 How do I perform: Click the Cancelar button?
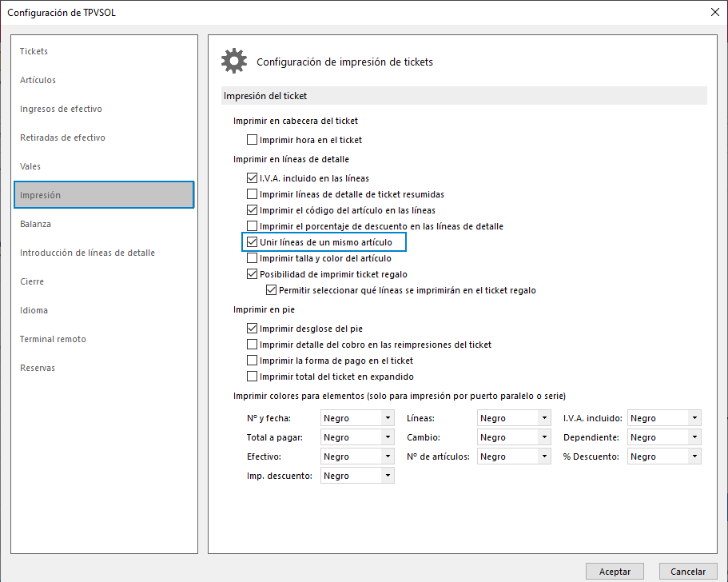(688, 572)
